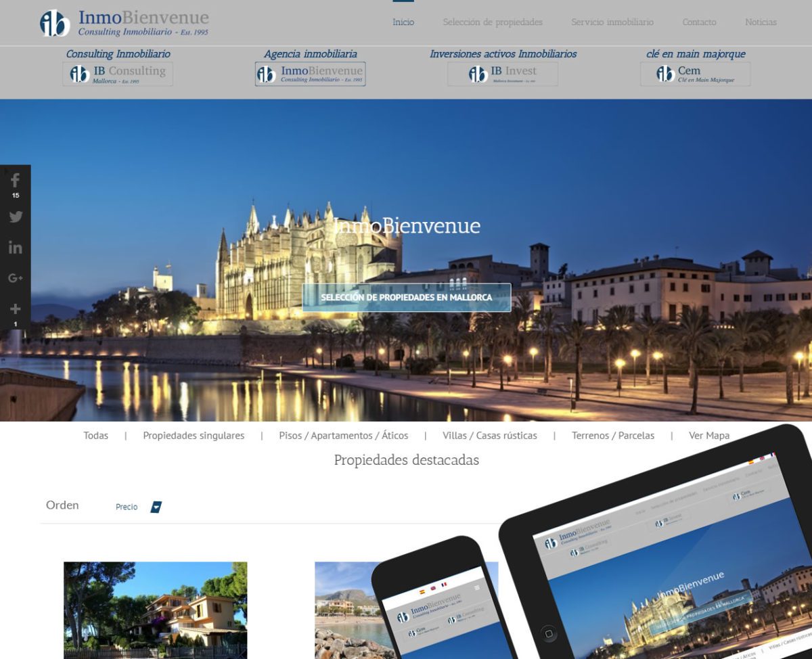Open the Servicio inmobiliario menu
The height and width of the screenshot is (659, 812).
(612, 22)
